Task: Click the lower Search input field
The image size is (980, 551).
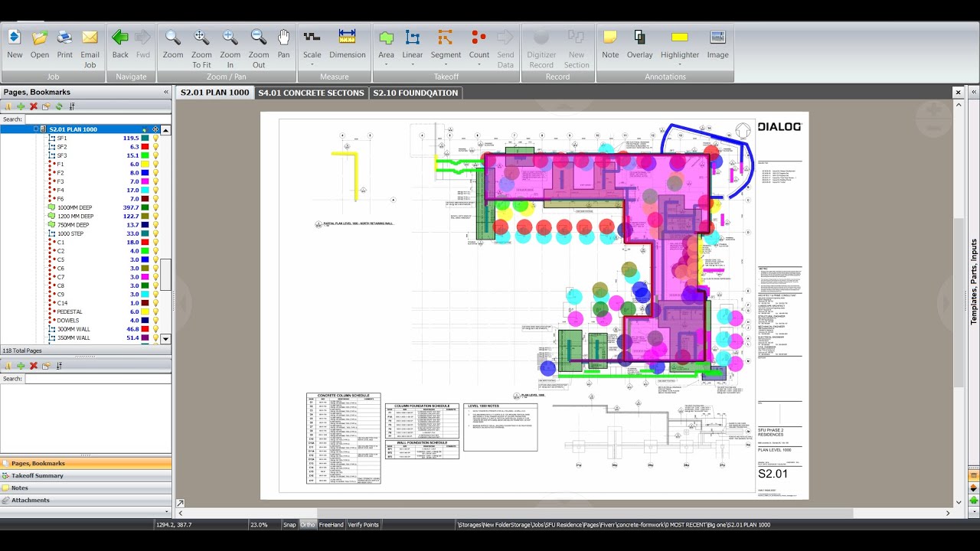Action: pyautogui.click(x=98, y=379)
